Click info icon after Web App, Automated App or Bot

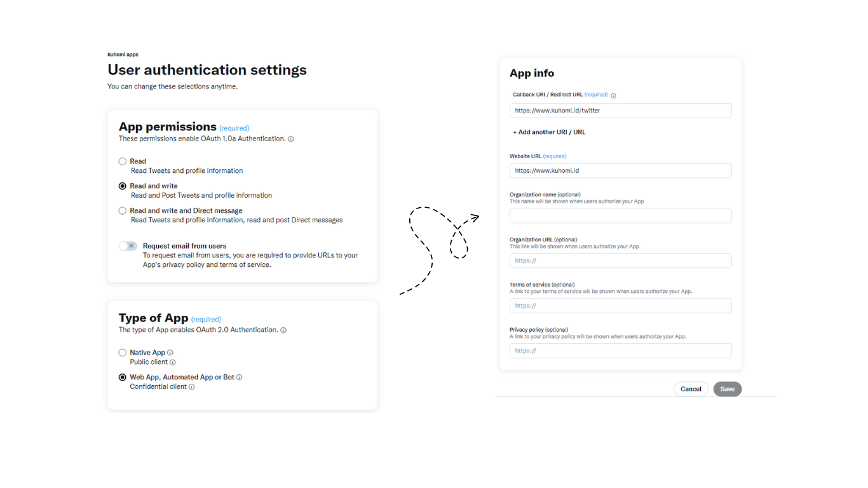click(240, 377)
